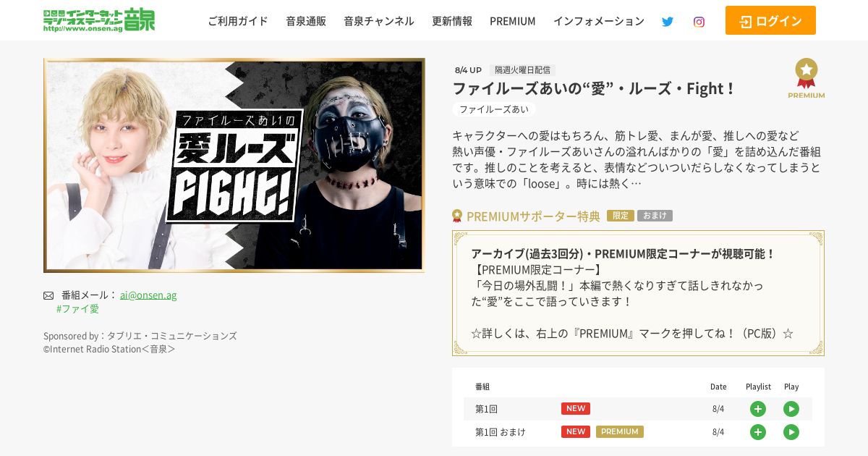This screenshot has height=456, width=868.
Task: Open the Twitter icon in header
Action: coord(667,22)
